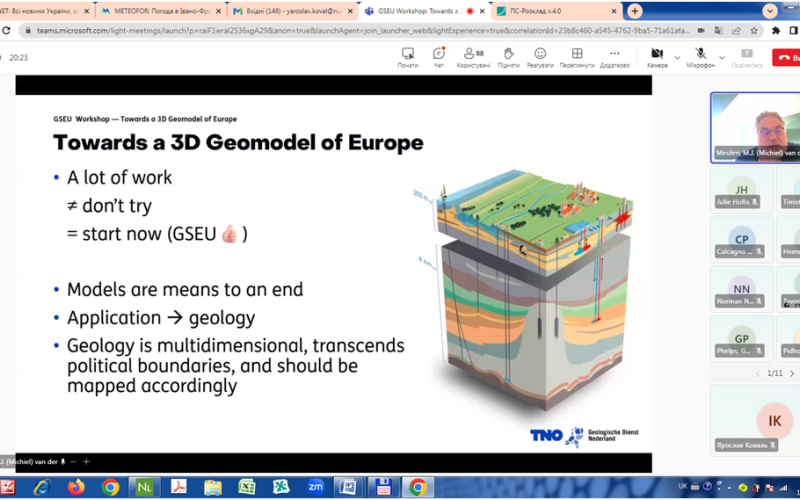Viewport: 800px width, 500px height.
Task: Expand the camera options arrow
Action: pos(677,58)
